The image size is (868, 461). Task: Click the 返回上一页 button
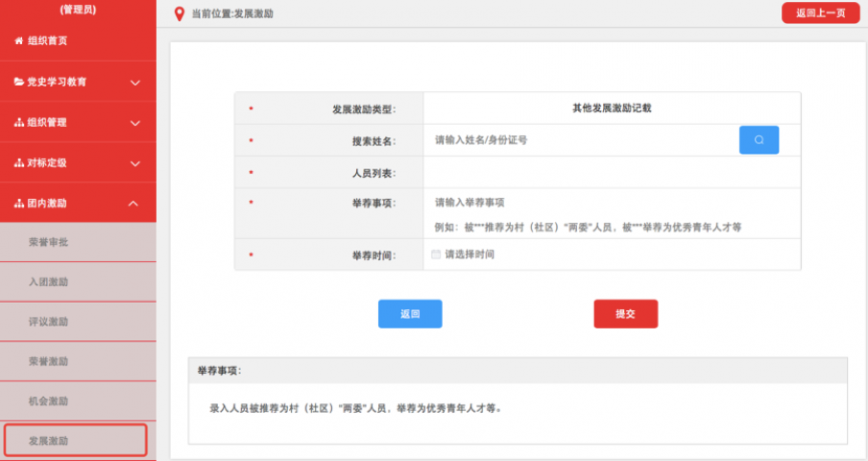coord(821,12)
